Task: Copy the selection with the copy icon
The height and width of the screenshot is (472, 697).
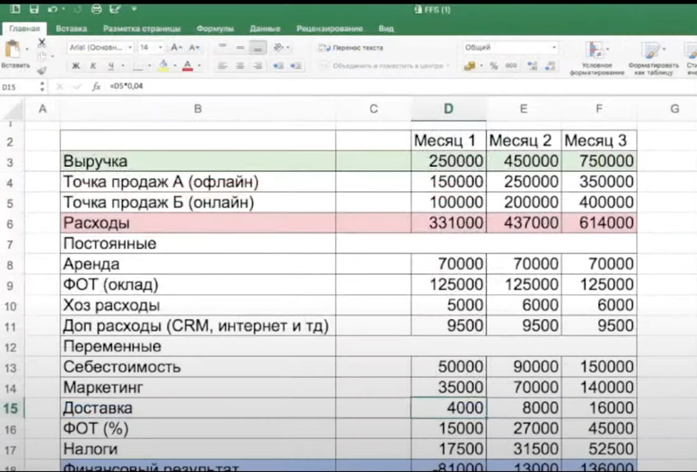Action: coord(42,56)
